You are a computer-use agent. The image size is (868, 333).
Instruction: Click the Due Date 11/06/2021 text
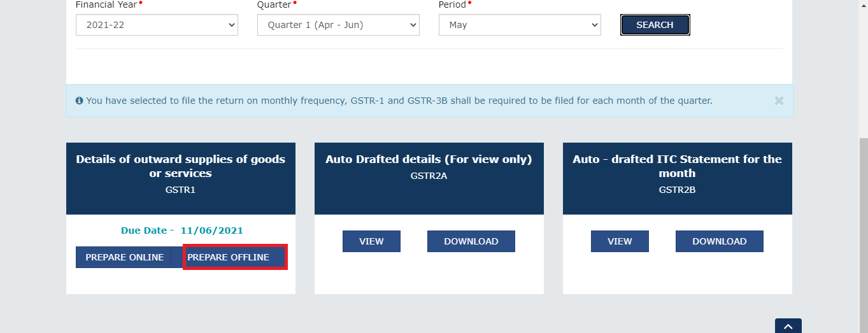[182, 230]
